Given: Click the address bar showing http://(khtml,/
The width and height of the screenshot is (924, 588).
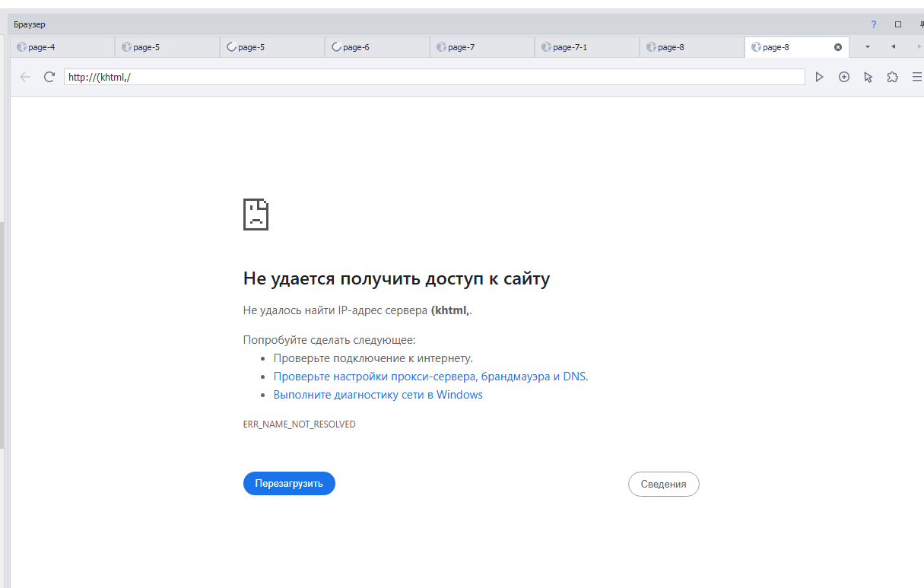Looking at the screenshot, I should [434, 77].
